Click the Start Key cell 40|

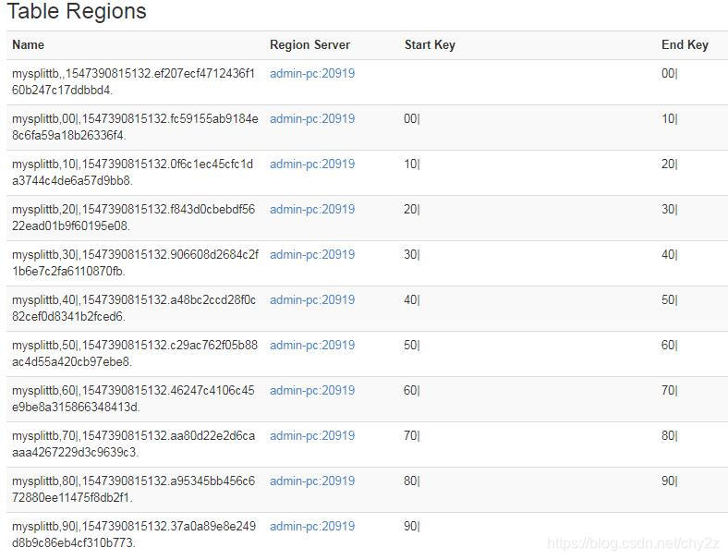point(412,300)
